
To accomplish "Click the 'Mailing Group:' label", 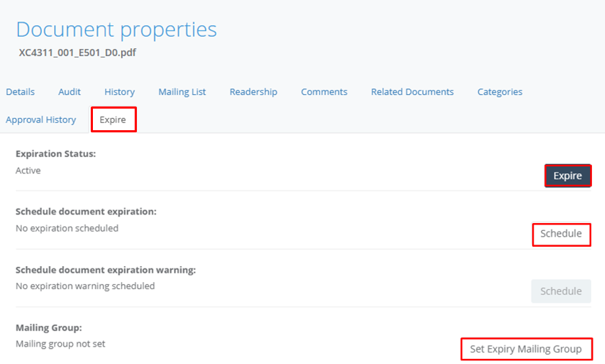I will point(49,328).
